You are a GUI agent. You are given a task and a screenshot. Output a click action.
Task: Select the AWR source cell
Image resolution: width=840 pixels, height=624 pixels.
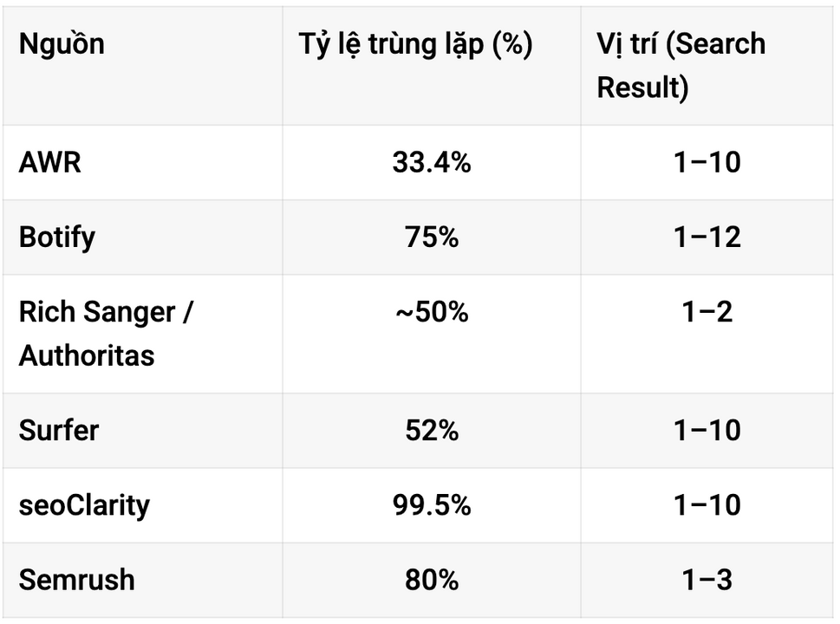click(50, 162)
